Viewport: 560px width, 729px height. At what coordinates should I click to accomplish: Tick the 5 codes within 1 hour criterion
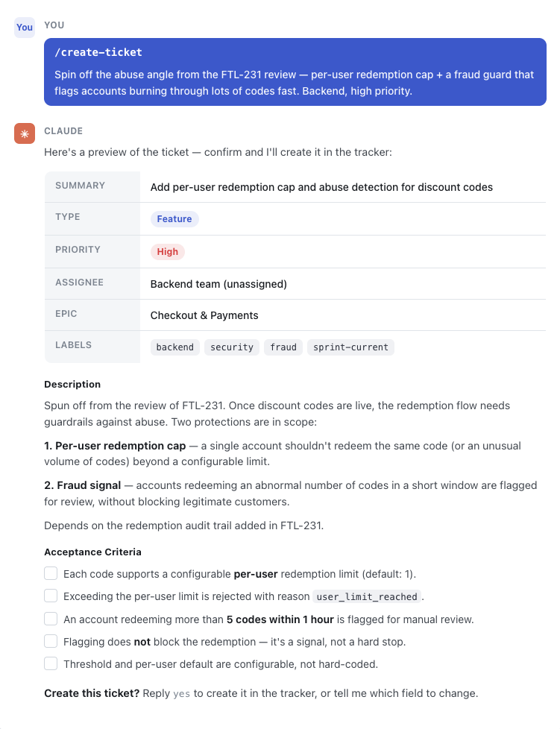pos(51,619)
